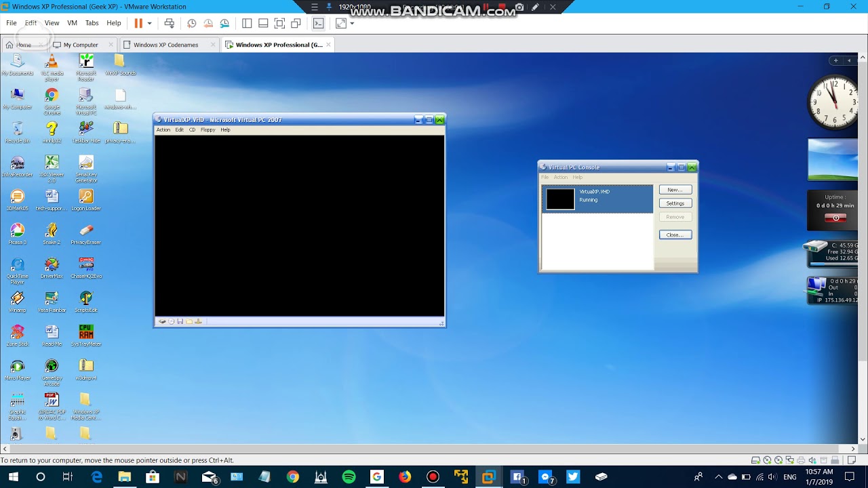Open VMware View menu
The height and width of the screenshot is (488, 868).
(52, 23)
